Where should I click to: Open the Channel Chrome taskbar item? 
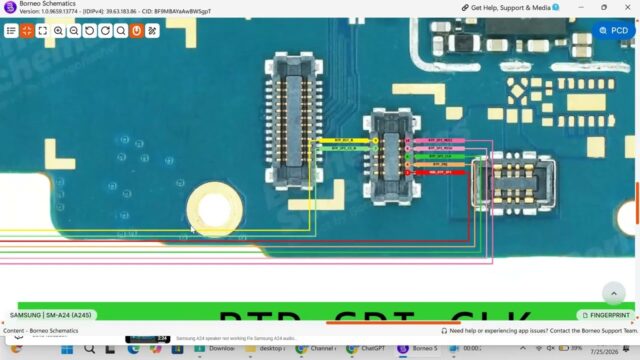pos(316,349)
